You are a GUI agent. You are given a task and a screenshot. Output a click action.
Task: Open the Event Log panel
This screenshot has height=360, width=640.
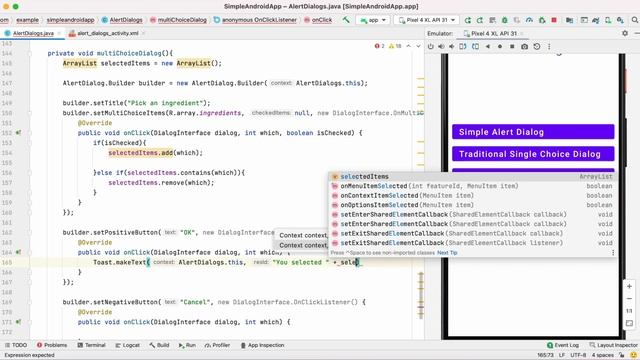[x=563, y=345]
